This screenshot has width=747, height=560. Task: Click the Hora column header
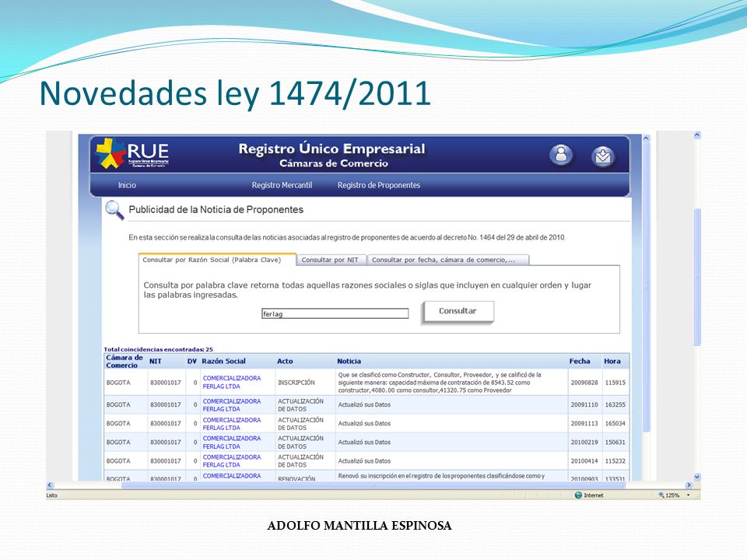point(612,362)
